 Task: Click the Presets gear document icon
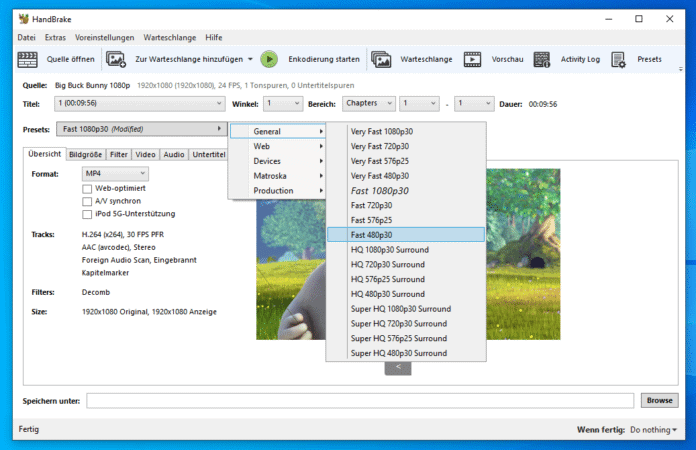pyautogui.click(x=618, y=59)
